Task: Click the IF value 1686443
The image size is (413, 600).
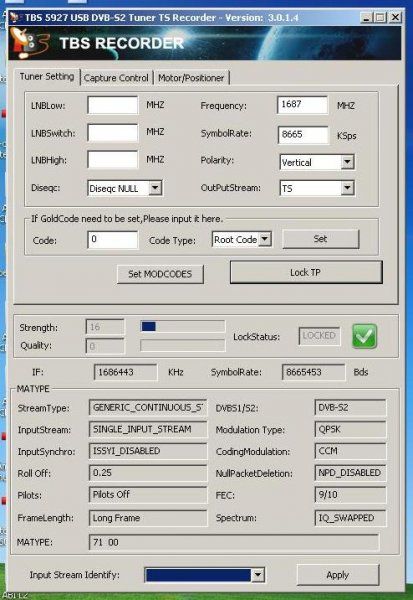Action: tap(125, 372)
